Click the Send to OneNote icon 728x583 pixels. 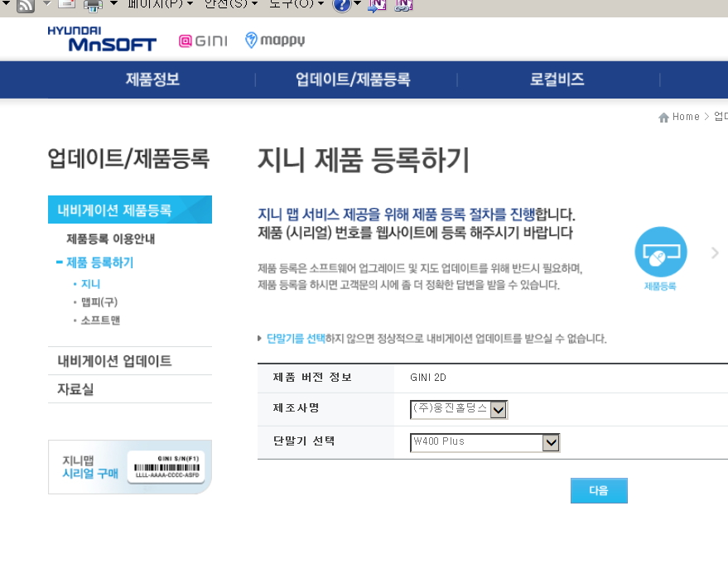coord(377,6)
